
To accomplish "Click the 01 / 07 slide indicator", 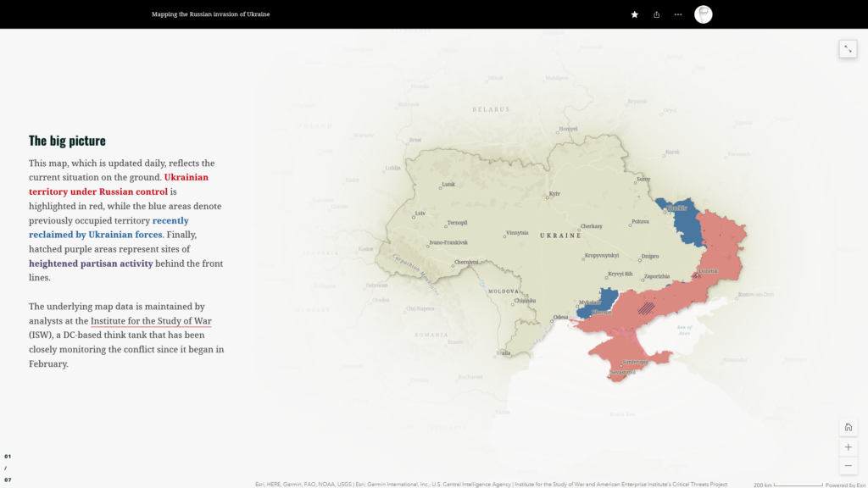I will point(8,468).
